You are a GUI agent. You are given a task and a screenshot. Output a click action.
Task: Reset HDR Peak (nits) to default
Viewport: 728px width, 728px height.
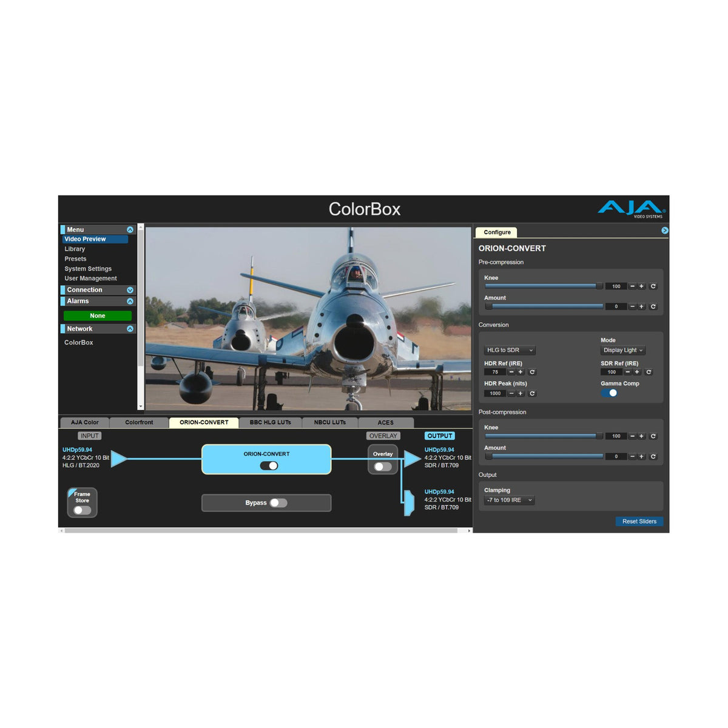tap(532, 394)
